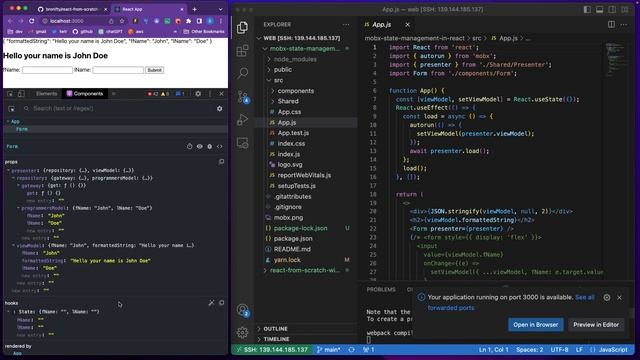Screen dimensions: 640x360
Task: Click the Submit button in the web page
Action: coord(154,70)
